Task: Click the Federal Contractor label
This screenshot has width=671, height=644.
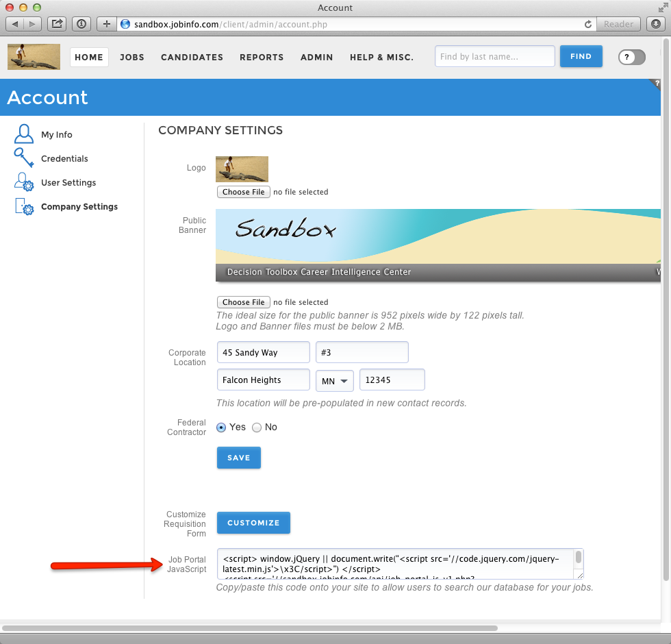Action: [x=186, y=428]
